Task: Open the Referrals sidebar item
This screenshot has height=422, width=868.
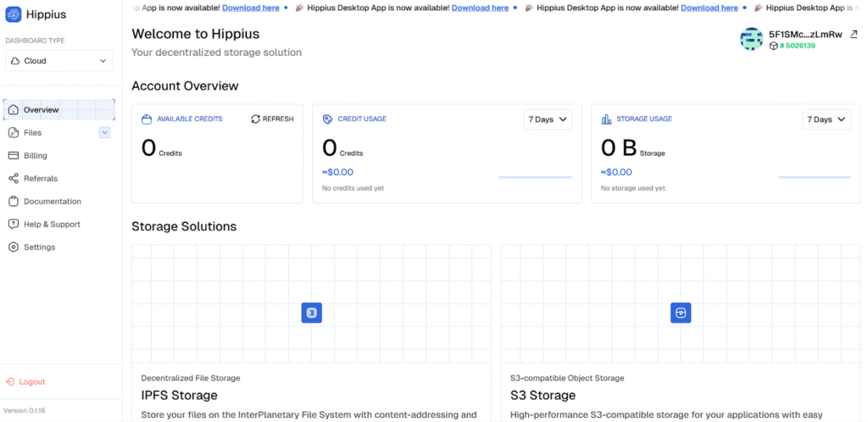Action: coord(40,179)
